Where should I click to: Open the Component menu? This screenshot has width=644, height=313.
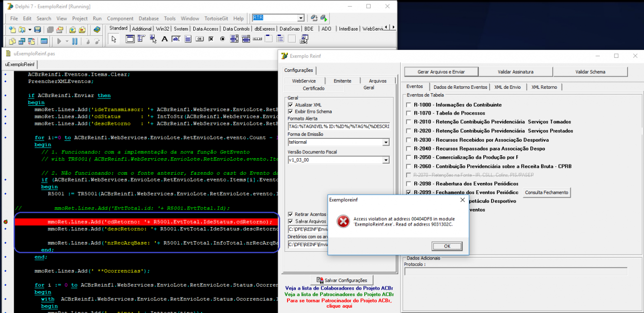(120, 18)
